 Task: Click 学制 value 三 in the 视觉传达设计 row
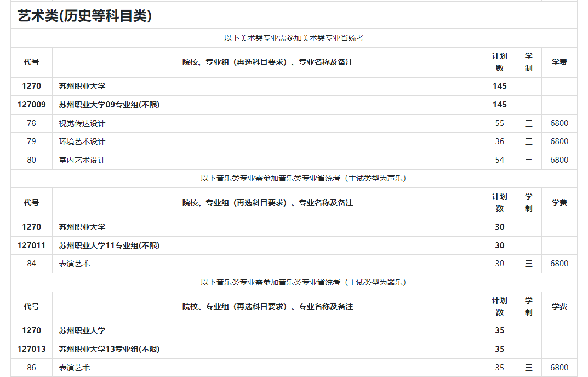pos(529,123)
